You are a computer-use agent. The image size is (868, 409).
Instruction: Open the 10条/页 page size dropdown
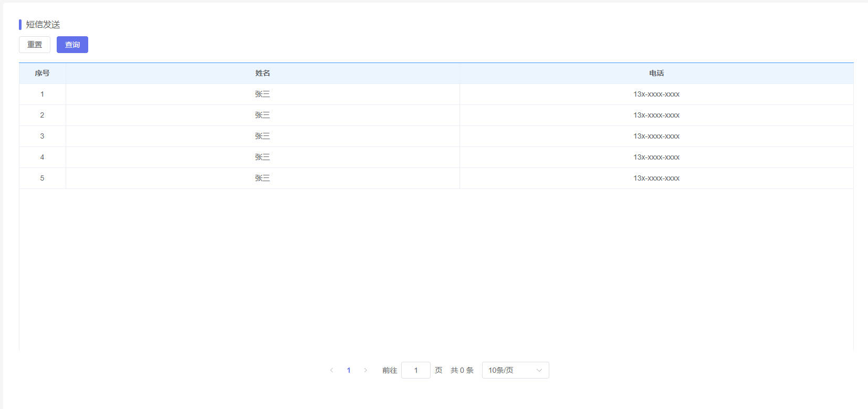click(x=516, y=370)
